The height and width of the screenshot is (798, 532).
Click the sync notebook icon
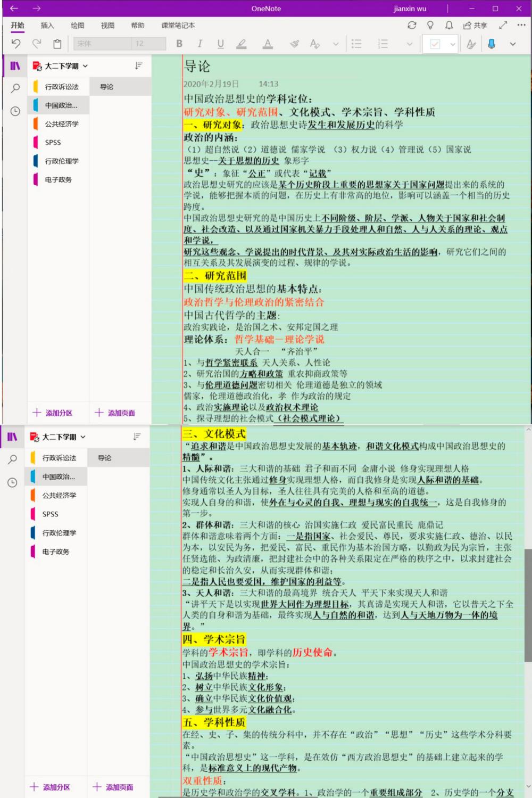412,25
